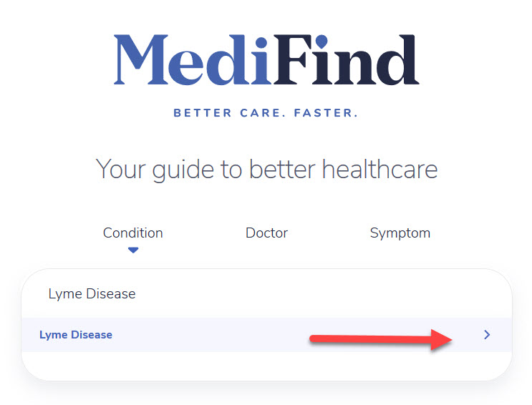Choose the Lyme Disease autocomplete suggestion
532x405 pixels.
(x=266, y=335)
